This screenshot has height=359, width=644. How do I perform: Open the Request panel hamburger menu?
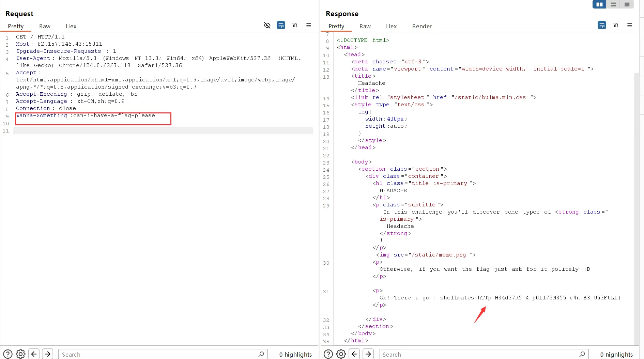pos(309,25)
